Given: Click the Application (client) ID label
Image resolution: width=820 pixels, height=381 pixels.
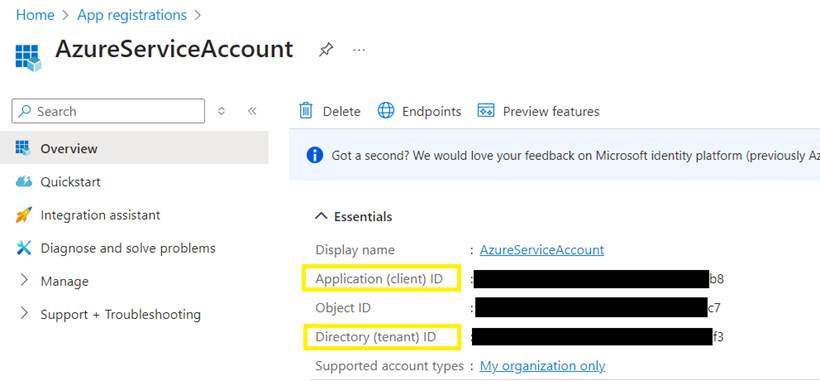Looking at the screenshot, I should coord(379,279).
